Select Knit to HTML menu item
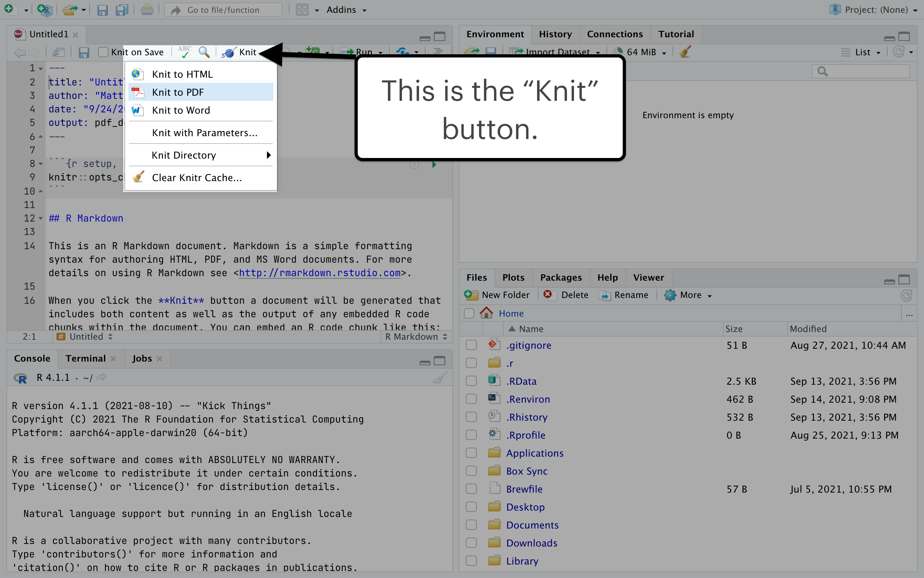This screenshot has height=578, width=924. 201,74
